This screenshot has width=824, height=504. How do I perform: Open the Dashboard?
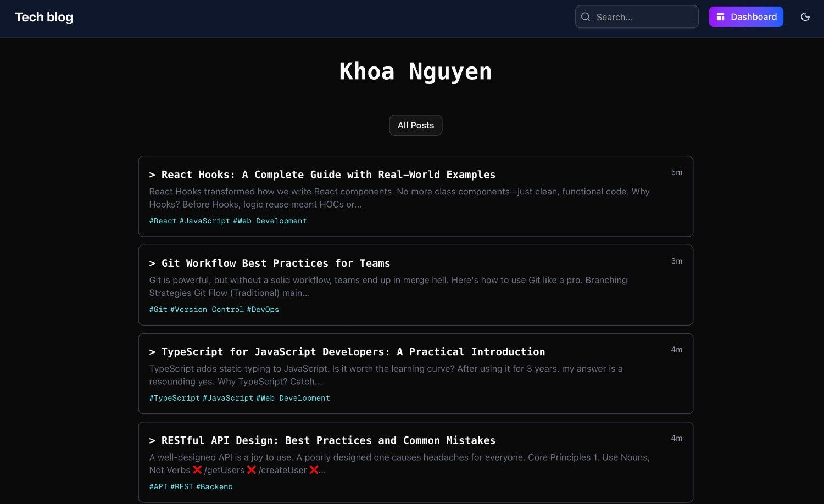pyautogui.click(x=745, y=16)
